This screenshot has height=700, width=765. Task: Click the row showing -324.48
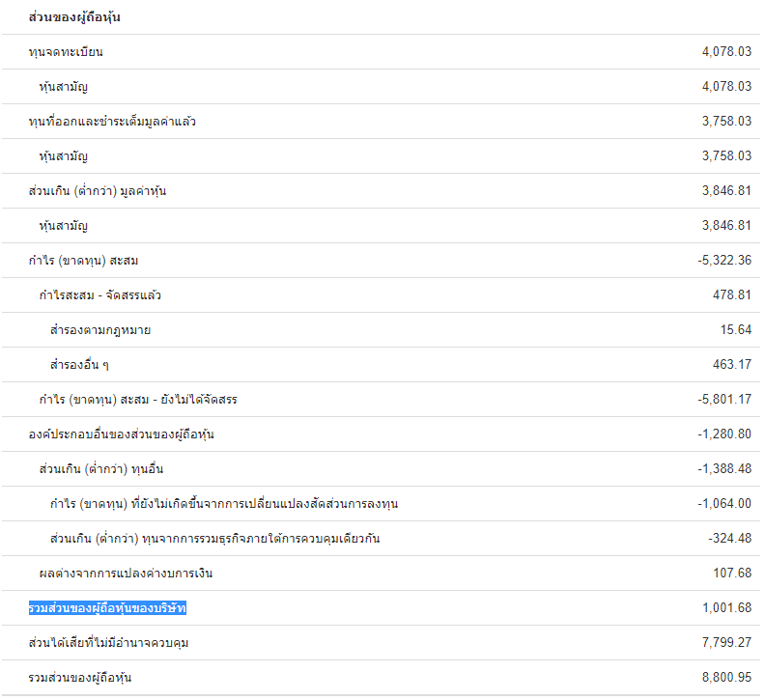(x=381, y=539)
